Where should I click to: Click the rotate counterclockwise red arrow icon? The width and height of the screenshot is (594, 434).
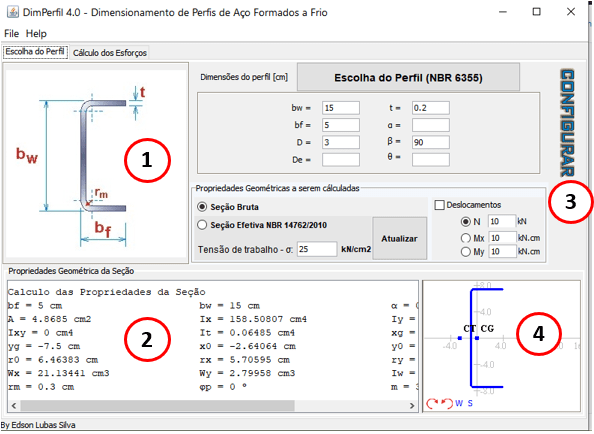coord(447,403)
